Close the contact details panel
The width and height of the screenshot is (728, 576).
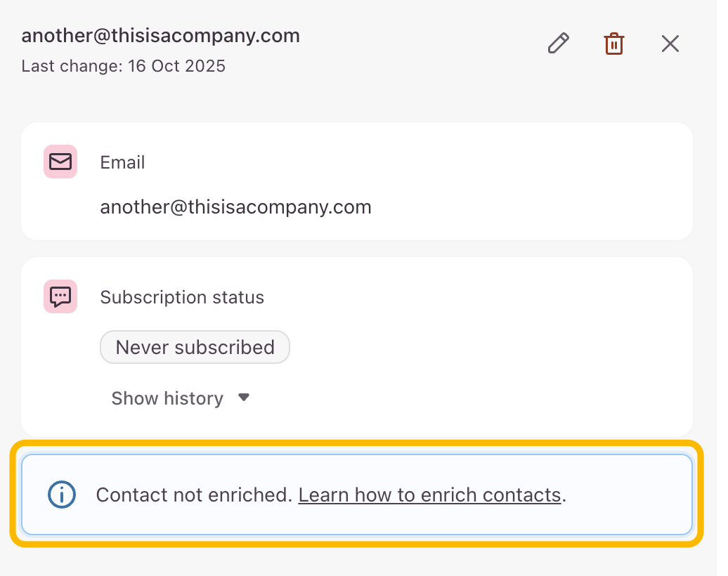[670, 44]
